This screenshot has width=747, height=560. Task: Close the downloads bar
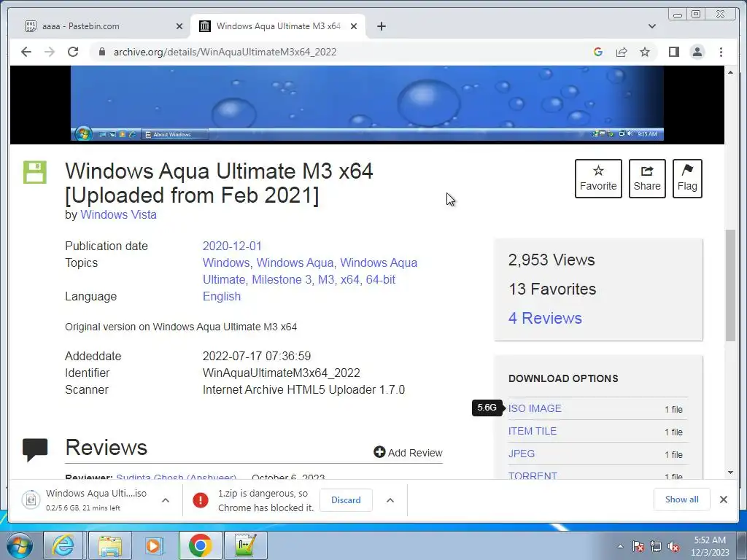tap(723, 499)
